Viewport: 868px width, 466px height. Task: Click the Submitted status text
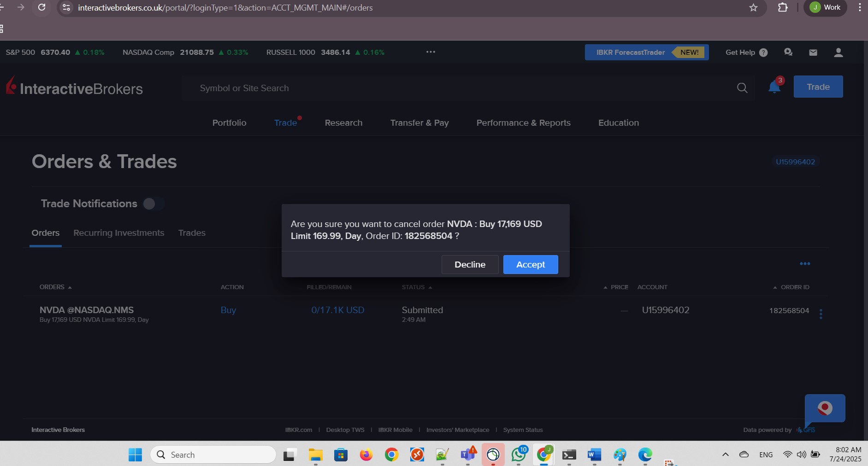click(x=422, y=310)
